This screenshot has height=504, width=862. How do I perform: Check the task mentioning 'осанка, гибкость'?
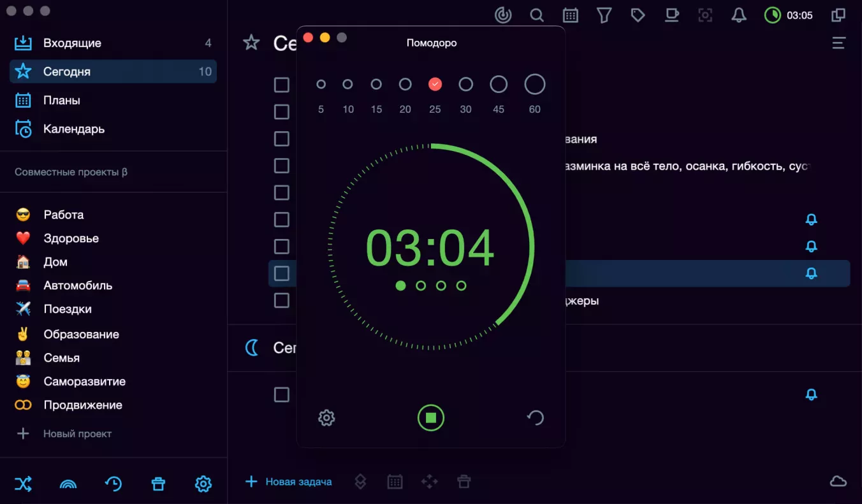click(282, 166)
